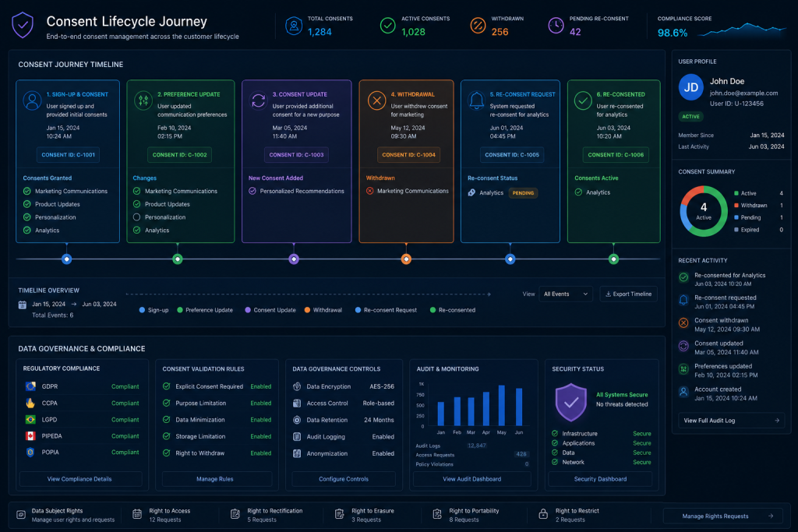Click the Re-consented check circle icon
This screenshot has height=532, width=798.
coord(583,100)
